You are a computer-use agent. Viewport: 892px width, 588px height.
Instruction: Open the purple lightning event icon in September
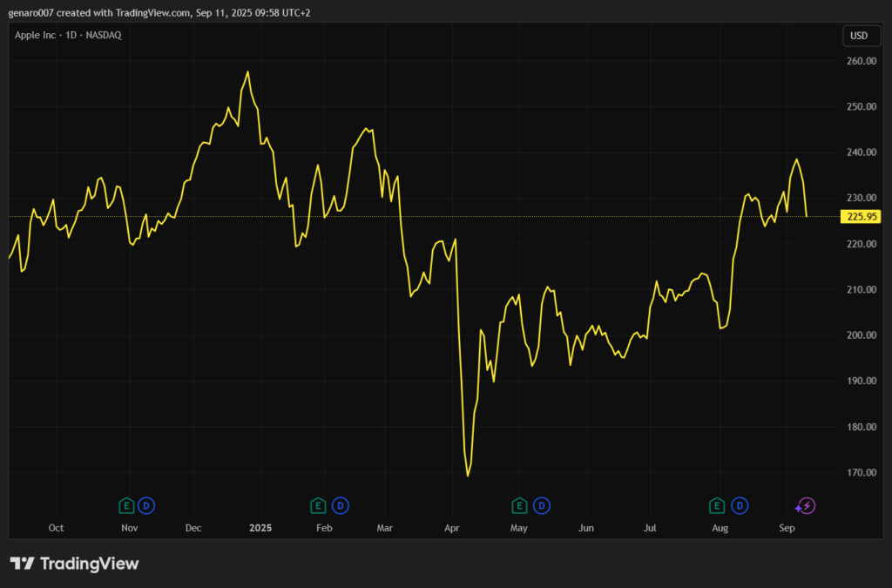pos(806,505)
